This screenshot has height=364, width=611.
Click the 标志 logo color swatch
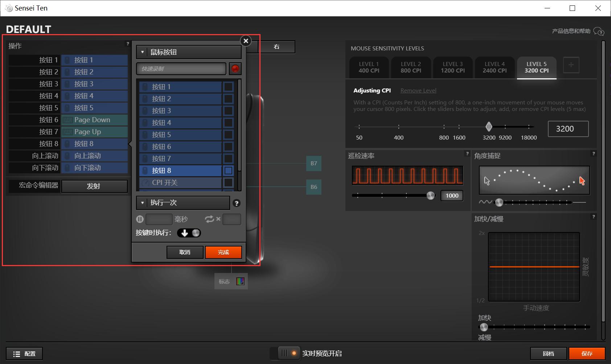pyautogui.click(x=240, y=281)
